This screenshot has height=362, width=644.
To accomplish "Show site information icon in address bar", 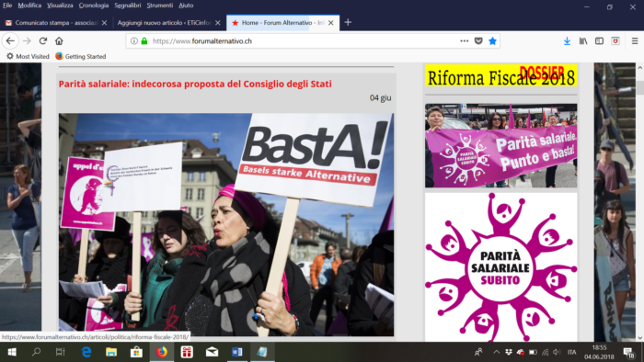I will (x=134, y=41).
